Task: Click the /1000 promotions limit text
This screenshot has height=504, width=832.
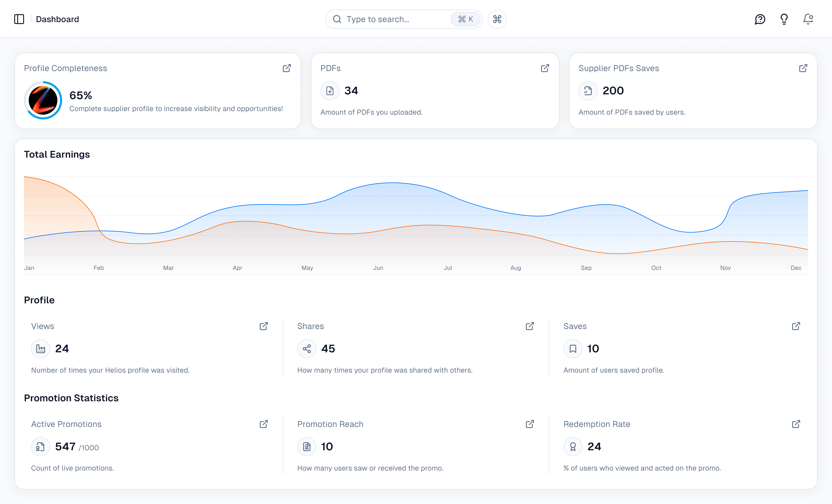Action: click(89, 448)
